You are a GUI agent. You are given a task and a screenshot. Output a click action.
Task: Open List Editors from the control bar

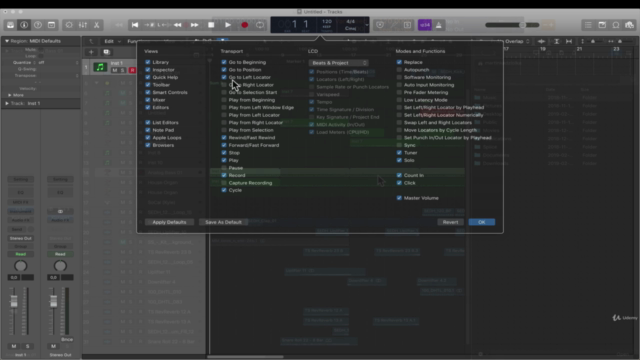point(588,25)
